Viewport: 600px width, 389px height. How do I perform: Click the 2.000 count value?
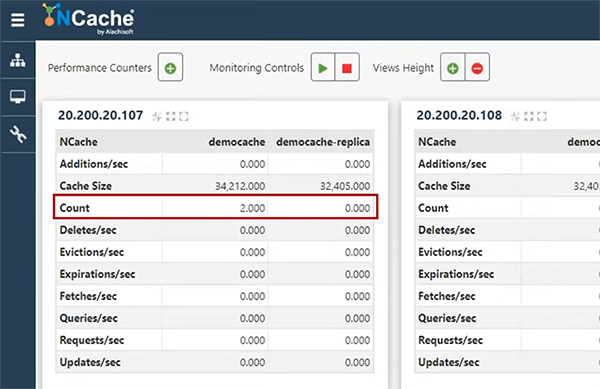click(253, 208)
